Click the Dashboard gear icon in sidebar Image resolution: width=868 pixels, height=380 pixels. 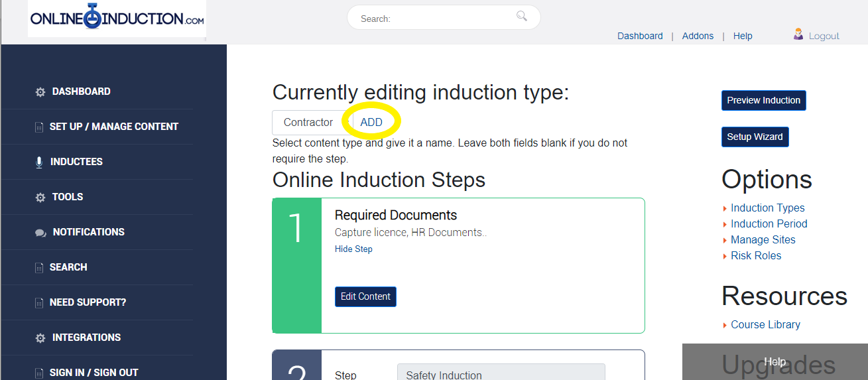coord(40,92)
